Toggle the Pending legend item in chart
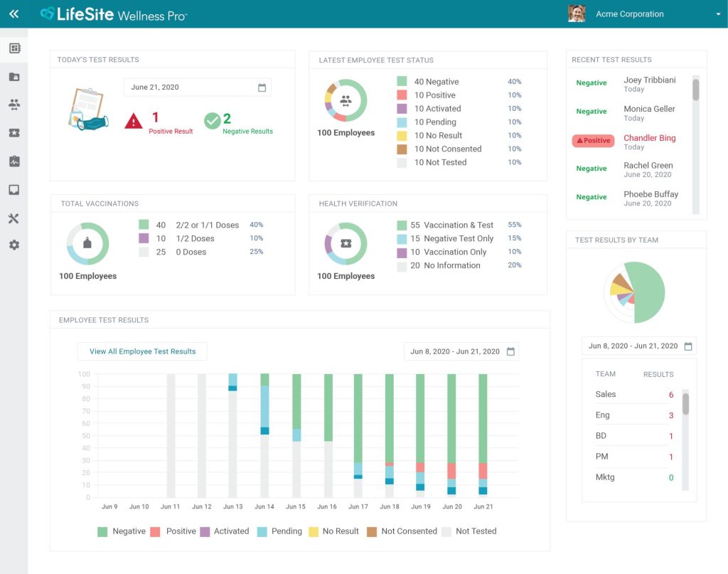 tap(279, 531)
